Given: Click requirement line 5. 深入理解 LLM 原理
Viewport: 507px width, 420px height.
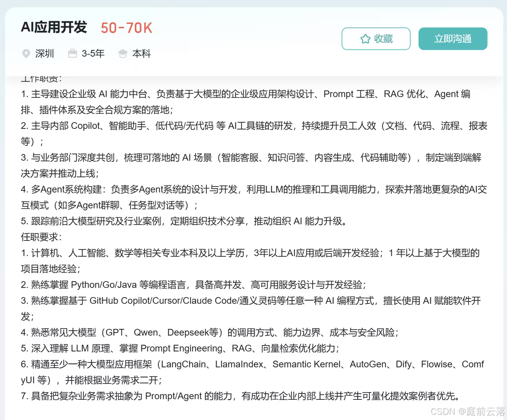Looking at the screenshot, I should click(x=180, y=348).
